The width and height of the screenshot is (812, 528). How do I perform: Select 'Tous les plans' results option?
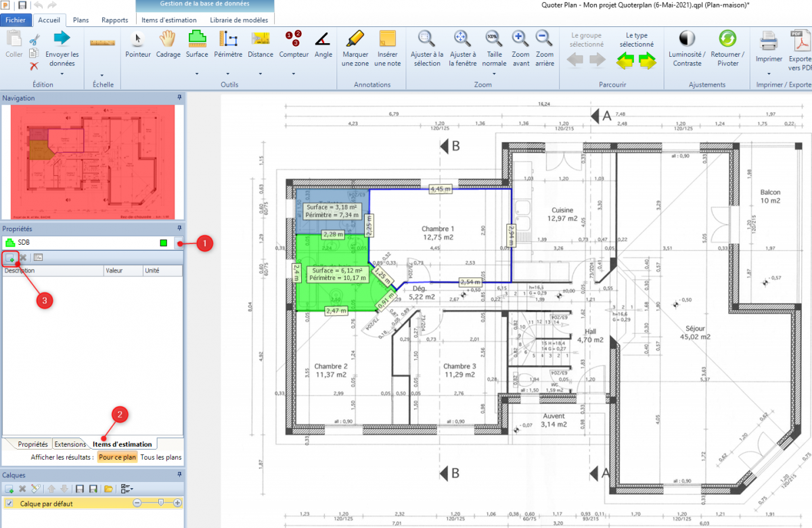pos(161,457)
